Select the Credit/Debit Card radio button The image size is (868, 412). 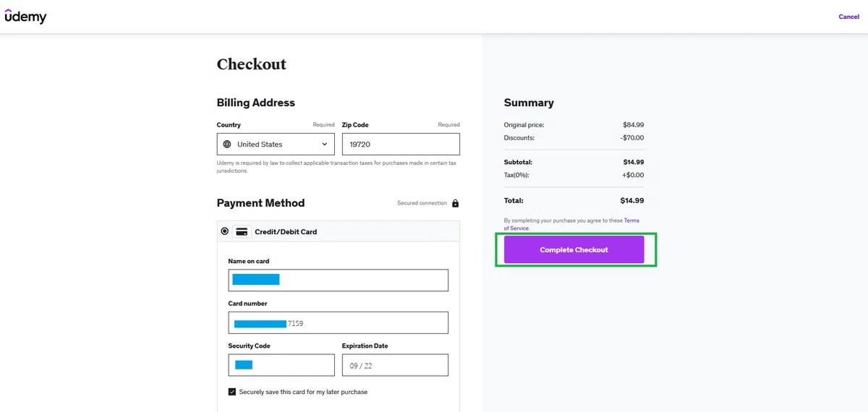[x=224, y=231]
